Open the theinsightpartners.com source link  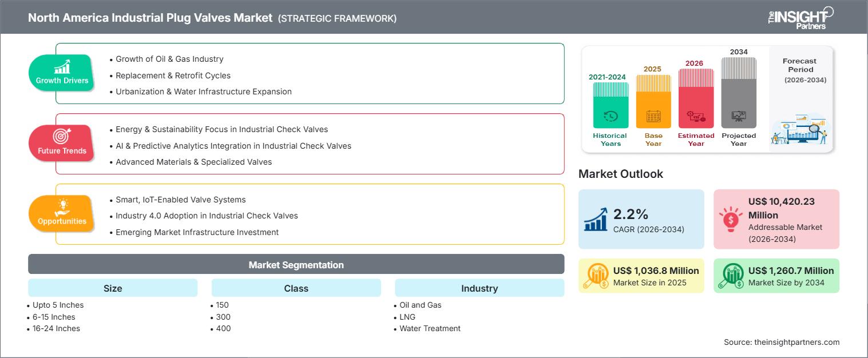tap(796, 342)
